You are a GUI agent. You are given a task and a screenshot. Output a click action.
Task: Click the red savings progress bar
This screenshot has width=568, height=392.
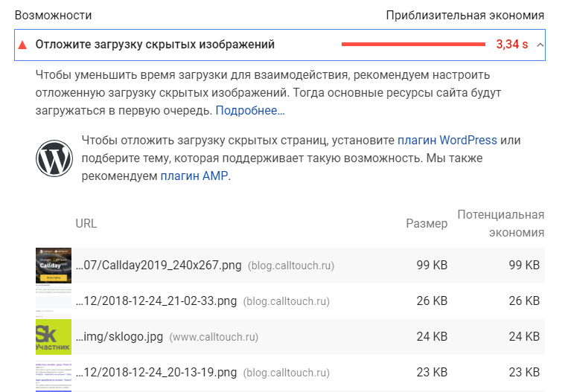(413, 45)
